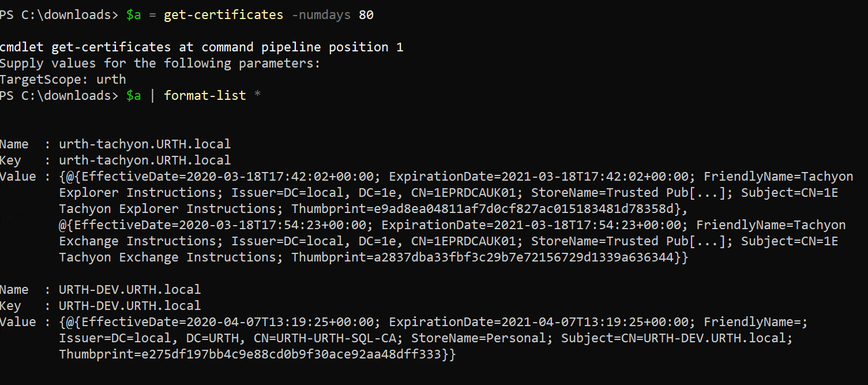Click the Name value urth-tachyon.URTH.local
This screenshot has width=868, height=385.
pyautogui.click(x=145, y=144)
